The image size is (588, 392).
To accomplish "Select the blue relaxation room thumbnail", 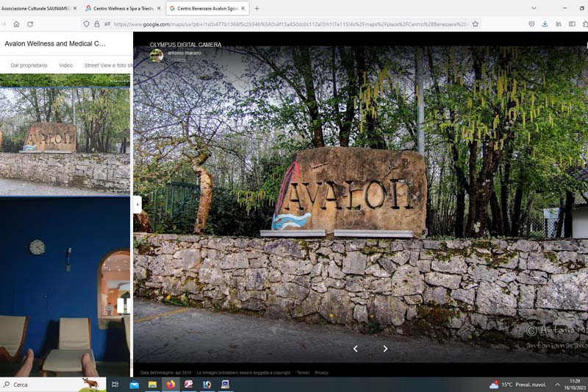I will coord(65,287).
